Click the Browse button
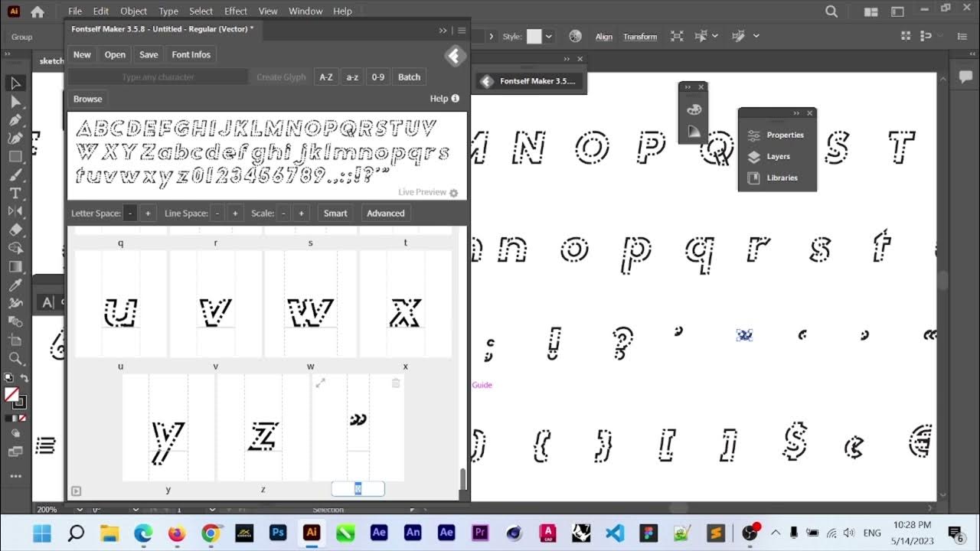Screen dimensions: 980x551 (87, 99)
